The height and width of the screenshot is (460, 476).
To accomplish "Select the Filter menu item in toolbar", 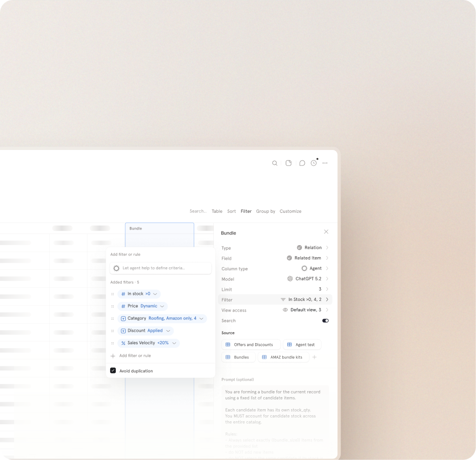I will tap(246, 211).
